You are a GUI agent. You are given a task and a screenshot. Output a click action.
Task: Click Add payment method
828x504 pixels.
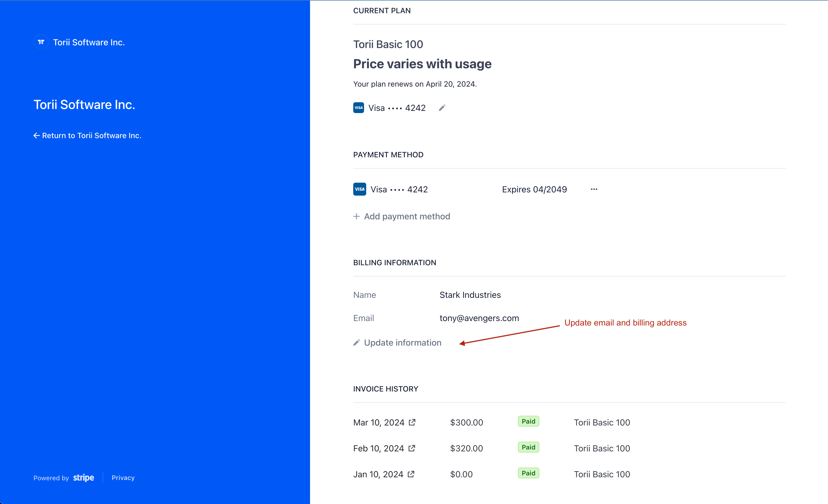pos(402,216)
